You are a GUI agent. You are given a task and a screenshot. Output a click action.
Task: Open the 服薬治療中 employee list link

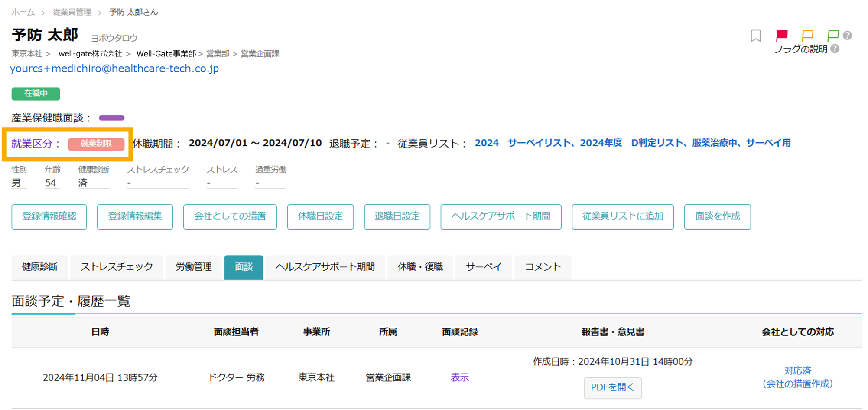[x=715, y=143]
